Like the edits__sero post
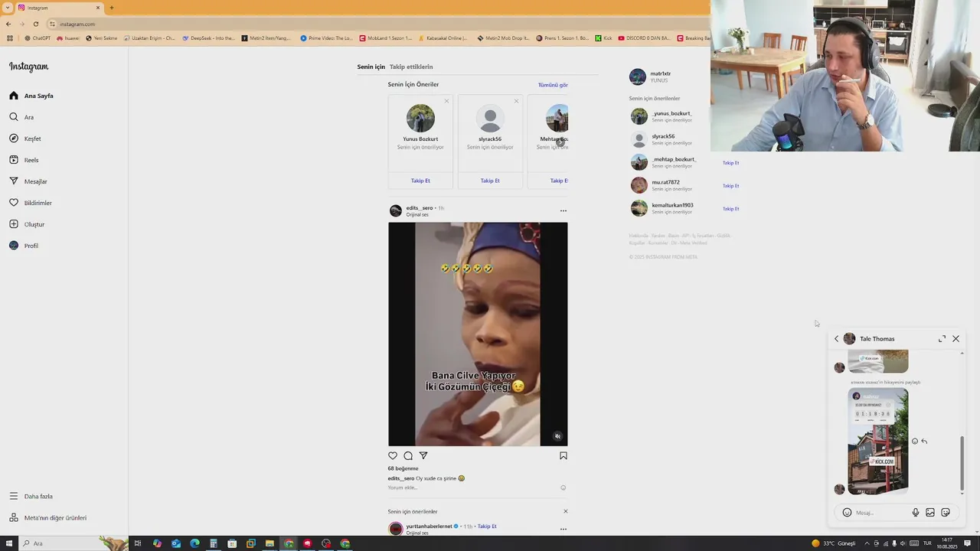The width and height of the screenshot is (980, 551). point(393,455)
